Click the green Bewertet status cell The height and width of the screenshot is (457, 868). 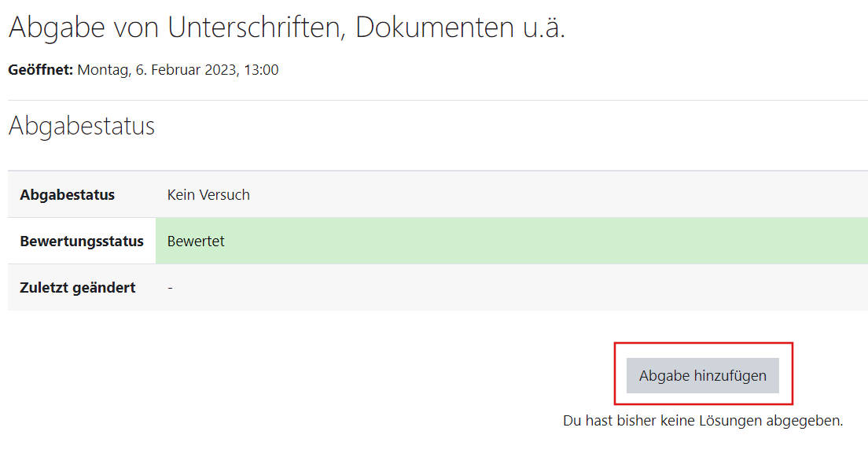coord(512,241)
